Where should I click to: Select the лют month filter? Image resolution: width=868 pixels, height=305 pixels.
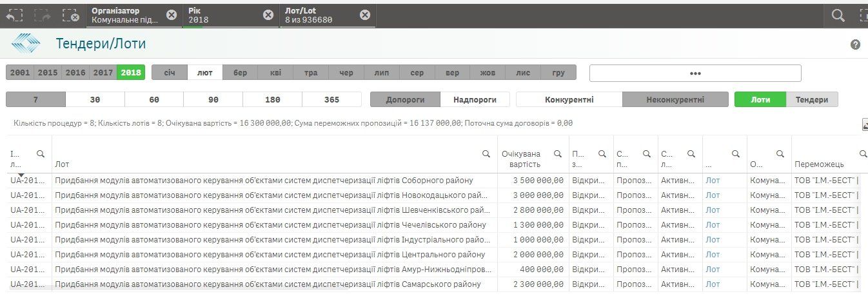tap(205, 73)
